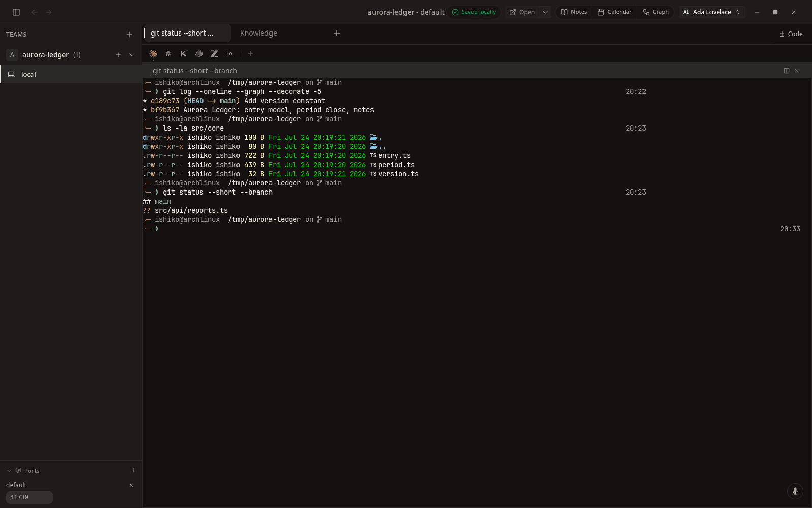812x508 pixels.
Task: Click the 'period.ts' file name
Action: click(396, 165)
